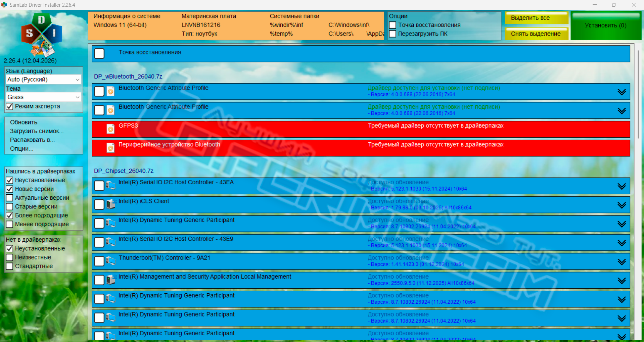Click the Windows 11 (64-bit) system info
The height and width of the screenshot is (342, 644).
120,25
